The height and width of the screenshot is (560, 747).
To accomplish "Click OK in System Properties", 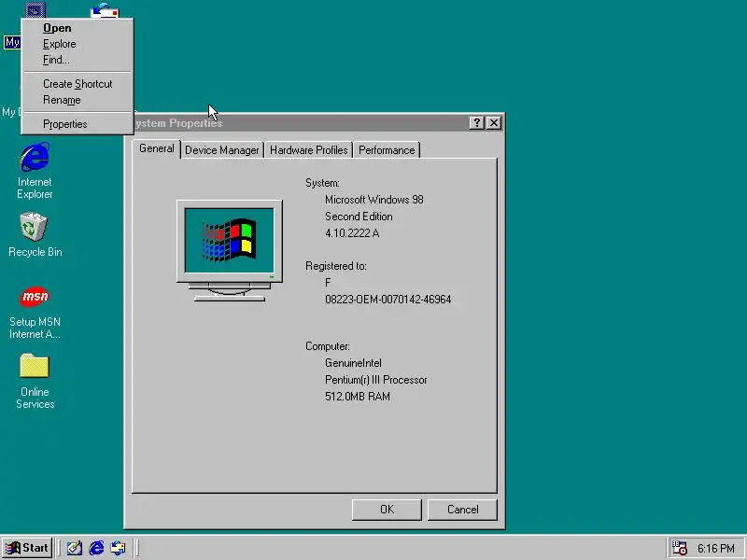I will pyautogui.click(x=387, y=510).
